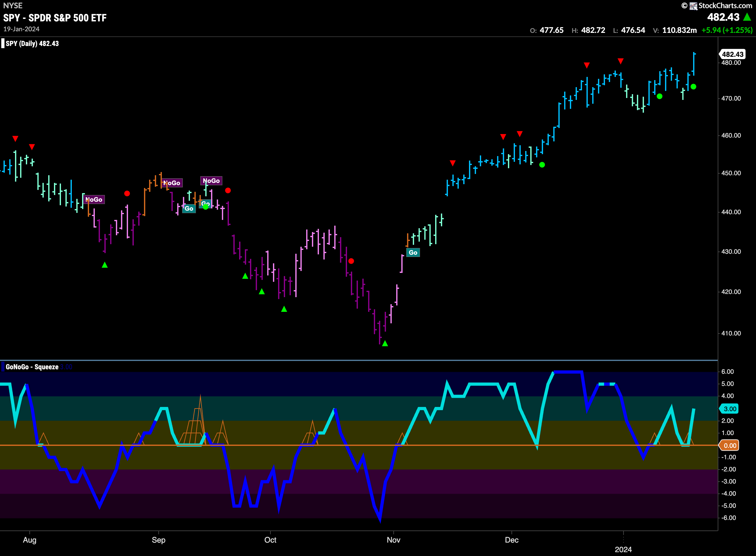
Task: Click the latest green dot near 473 in January
Action: tap(693, 87)
